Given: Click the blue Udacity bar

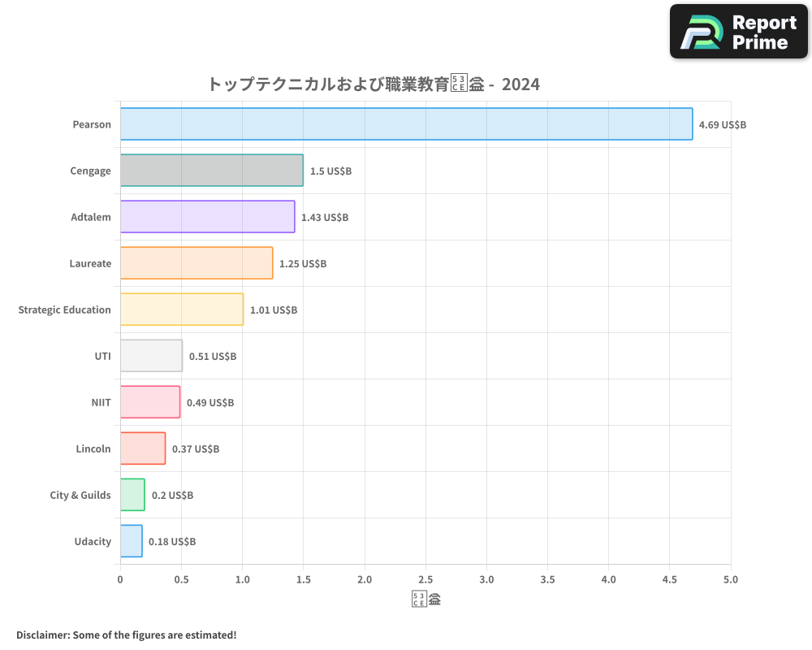Looking at the screenshot, I should click(x=132, y=541).
